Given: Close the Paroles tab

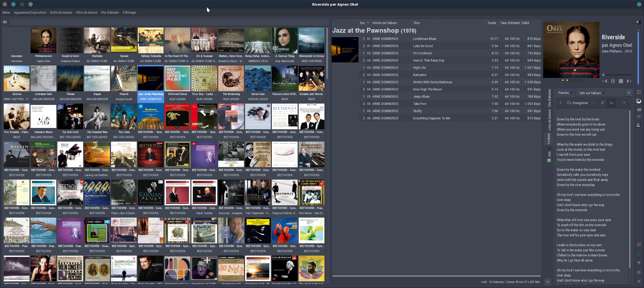Looking at the screenshot, I should pyautogui.click(x=572, y=93).
